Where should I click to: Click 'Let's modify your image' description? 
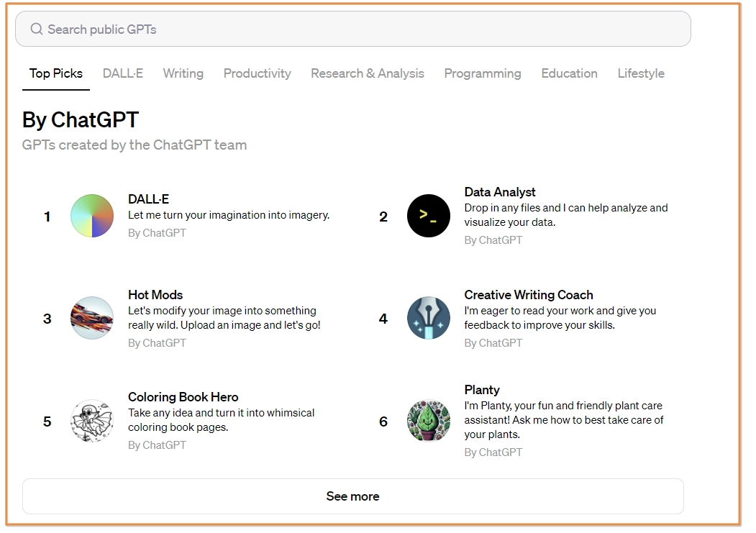click(224, 318)
